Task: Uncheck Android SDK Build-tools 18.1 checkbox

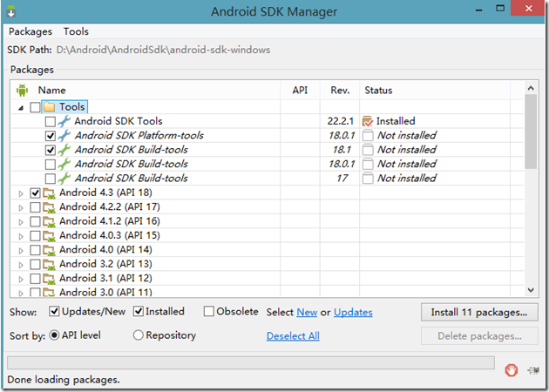Action: 50,150
